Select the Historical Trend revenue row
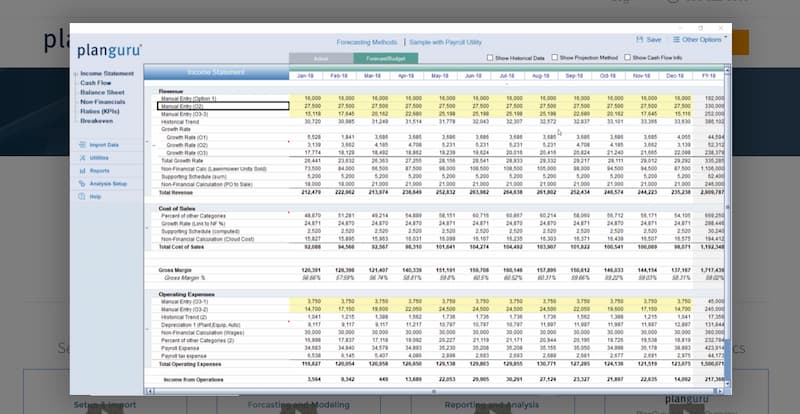This screenshot has width=800, height=414. tap(180, 122)
